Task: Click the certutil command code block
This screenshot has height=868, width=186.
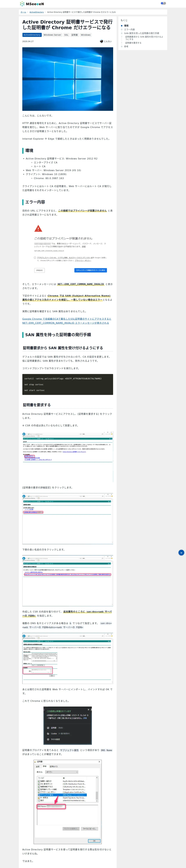Action: coord(68,385)
